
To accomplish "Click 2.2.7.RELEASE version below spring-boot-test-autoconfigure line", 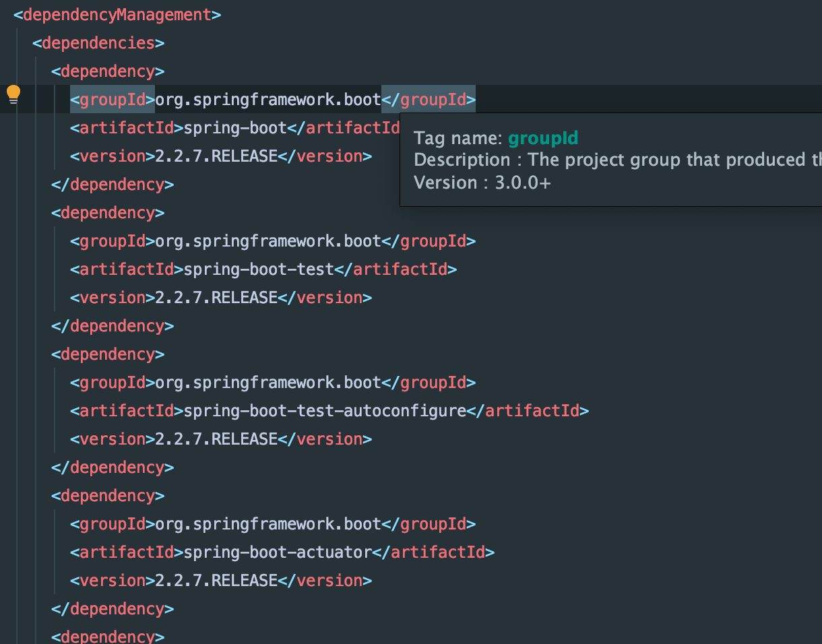I will (217, 439).
